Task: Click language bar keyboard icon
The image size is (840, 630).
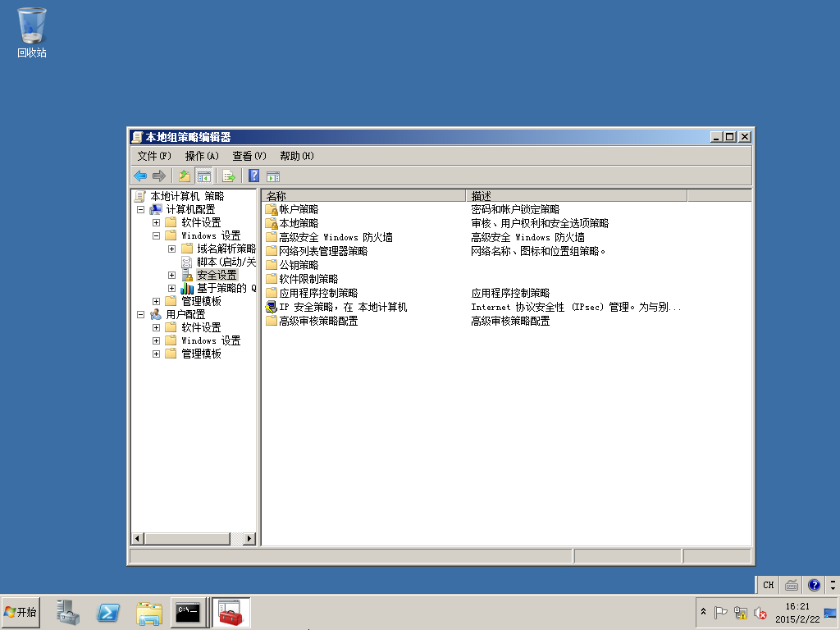Action: [792, 584]
